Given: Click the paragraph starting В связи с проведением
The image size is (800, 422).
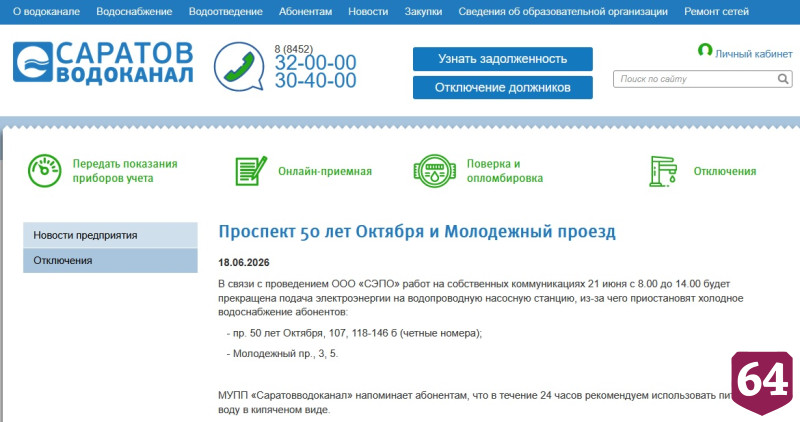Looking at the screenshot, I should click(481, 297).
